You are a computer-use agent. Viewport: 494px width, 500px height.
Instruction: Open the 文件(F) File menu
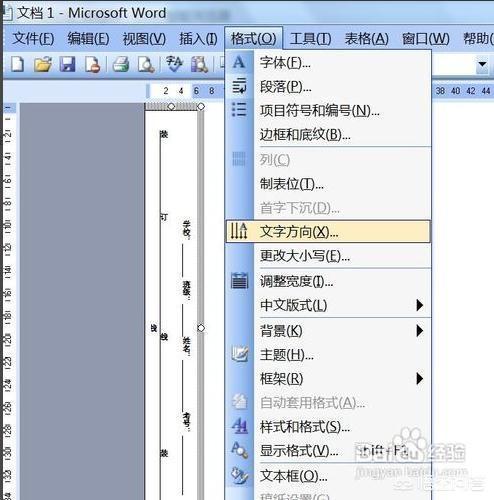point(33,39)
